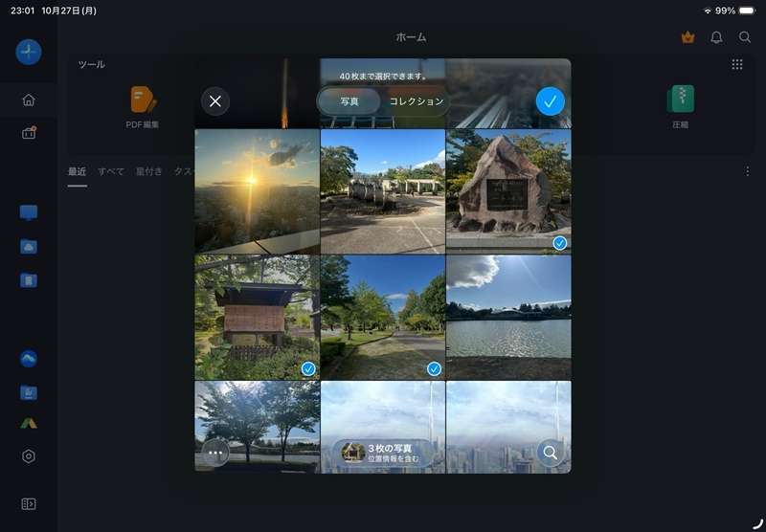The width and height of the screenshot is (766, 532).
Task: Open the Google Drive icon in sidebar
Action: tap(29, 423)
